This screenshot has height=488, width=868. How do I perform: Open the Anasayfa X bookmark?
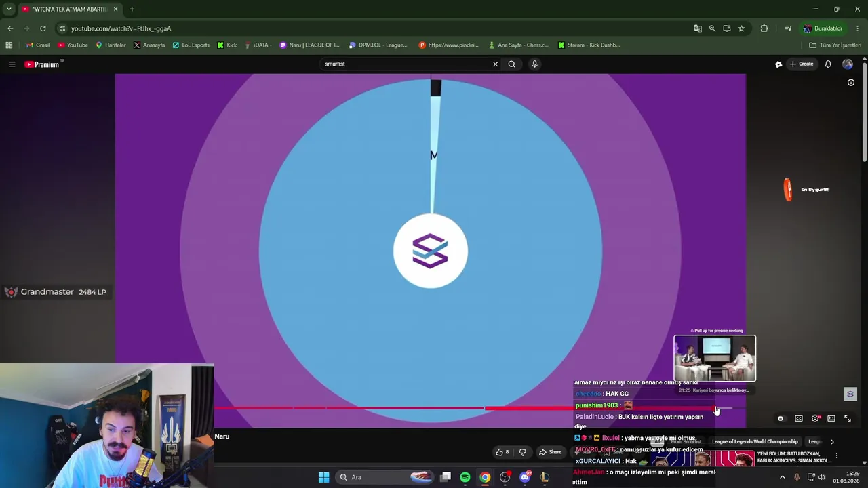click(149, 45)
